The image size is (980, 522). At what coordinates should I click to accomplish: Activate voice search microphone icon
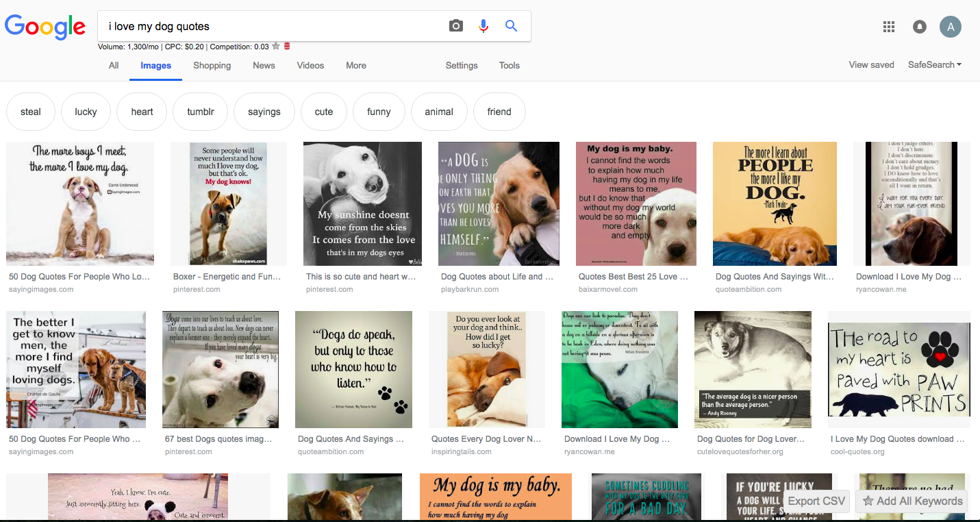(x=483, y=26)
